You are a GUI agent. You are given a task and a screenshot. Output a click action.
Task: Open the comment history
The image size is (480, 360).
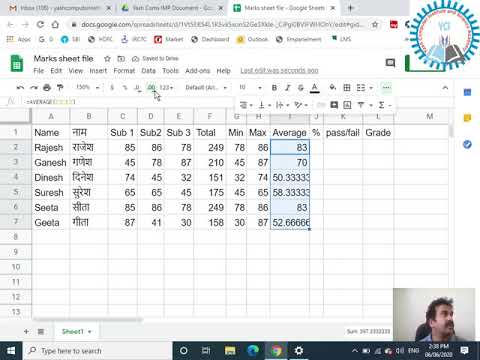pyautogui.click(x=390, y=63)
